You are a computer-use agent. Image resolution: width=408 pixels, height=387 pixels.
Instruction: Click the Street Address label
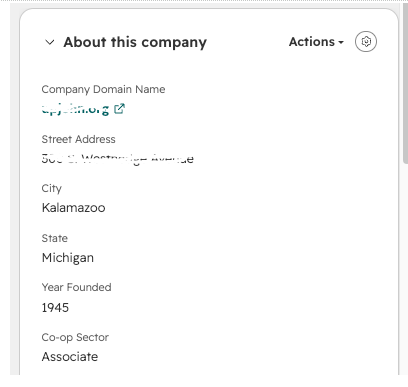[79, 139]
